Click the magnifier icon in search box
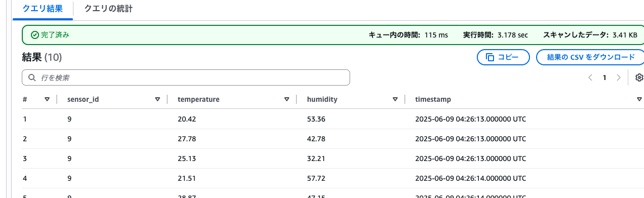The image size is (644, 198). (32, 77)
